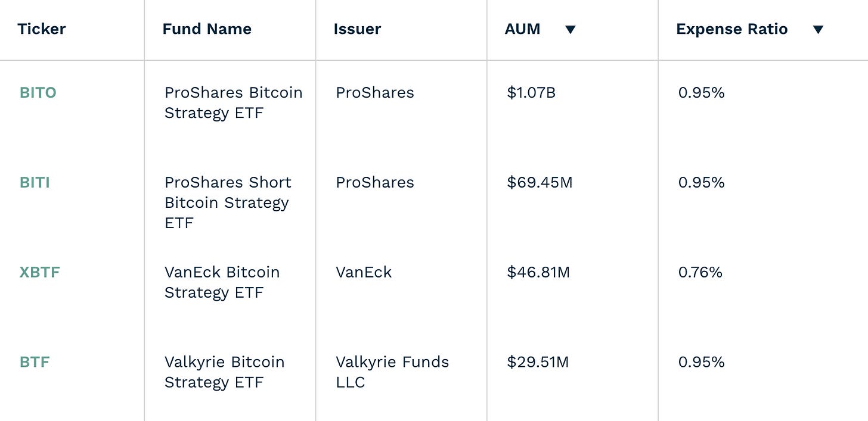Select the Fund Name column header
The height and width of the screenshot is (421, 868).
coord(207,29)
